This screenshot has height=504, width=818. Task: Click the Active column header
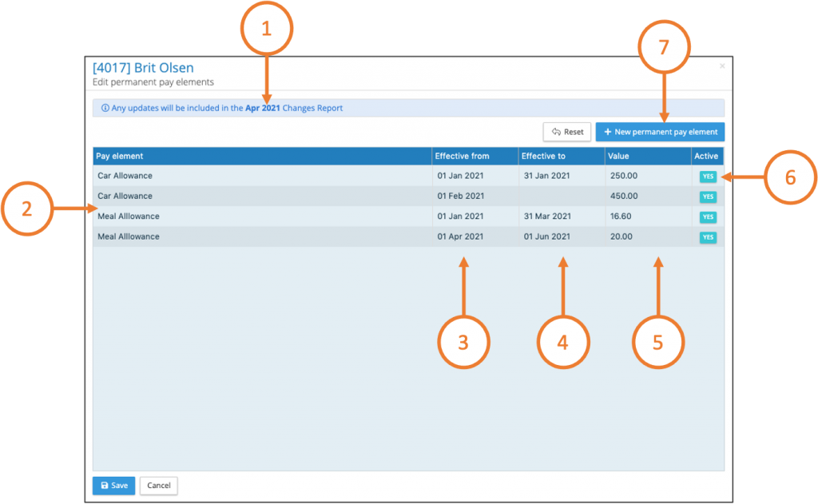point(706,156)
